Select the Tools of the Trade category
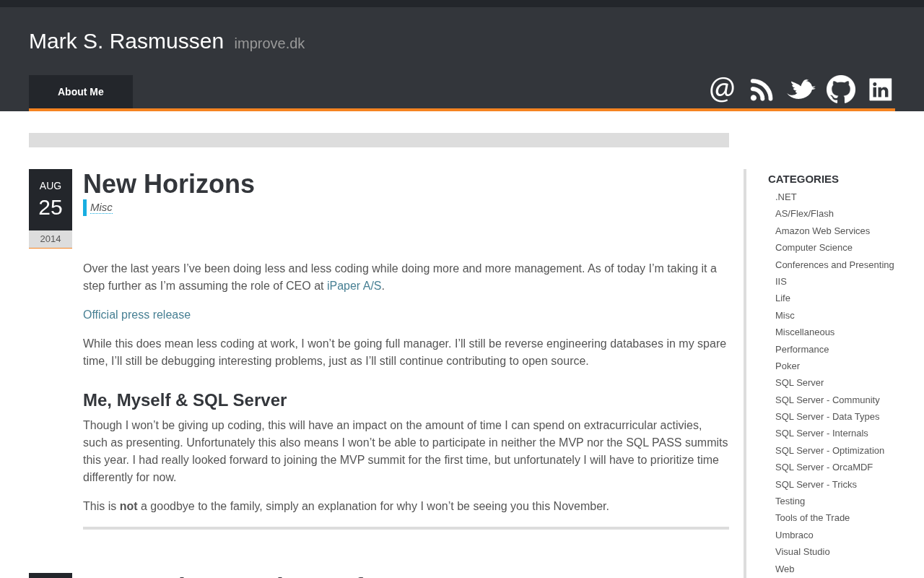924x578 pixels. pyautogui.click(x=812, y=518)
